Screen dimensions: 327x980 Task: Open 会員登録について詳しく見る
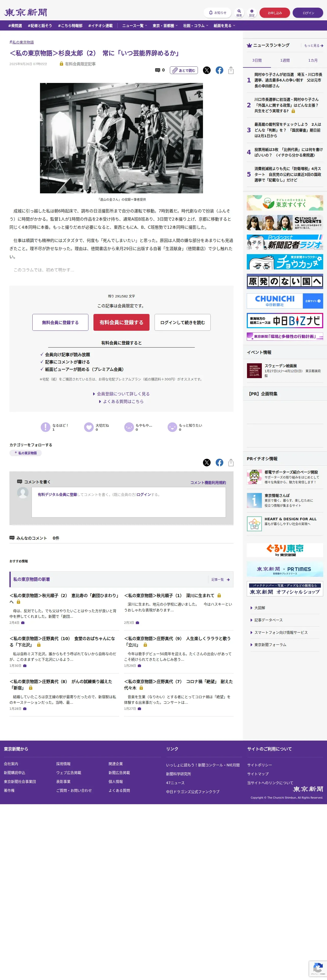121,394
